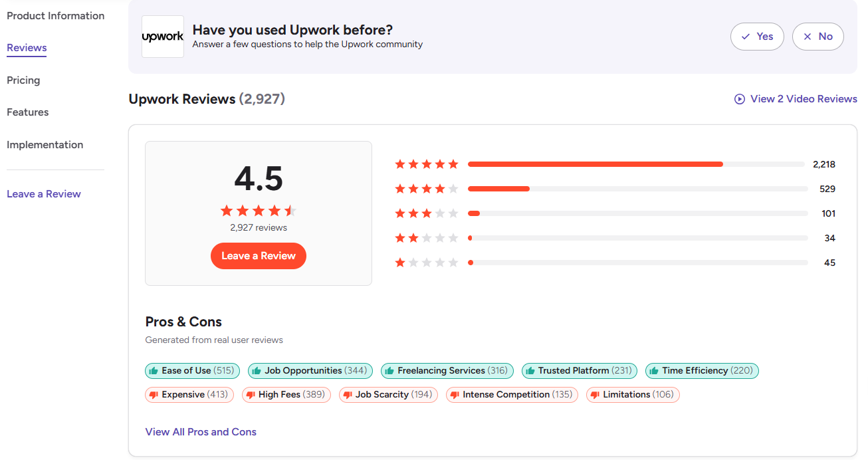The image size is (868, 460).
Task: Answer No to having used Upwork
Action: click(817, 37)
